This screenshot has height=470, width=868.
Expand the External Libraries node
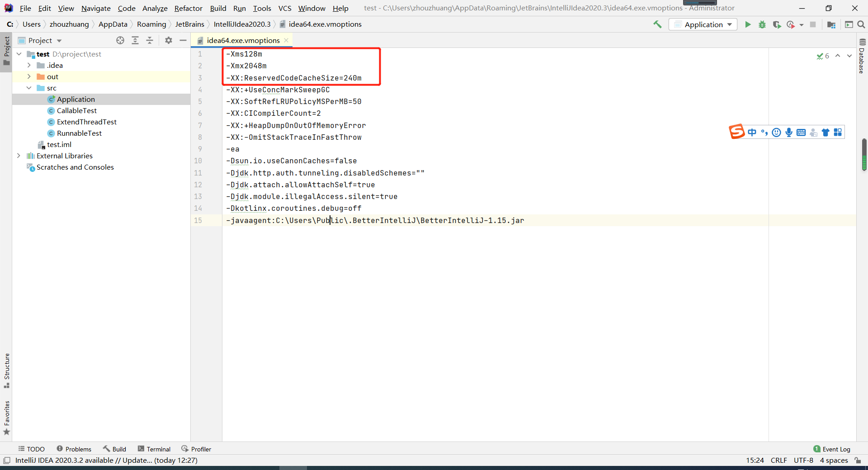[19, 156]
